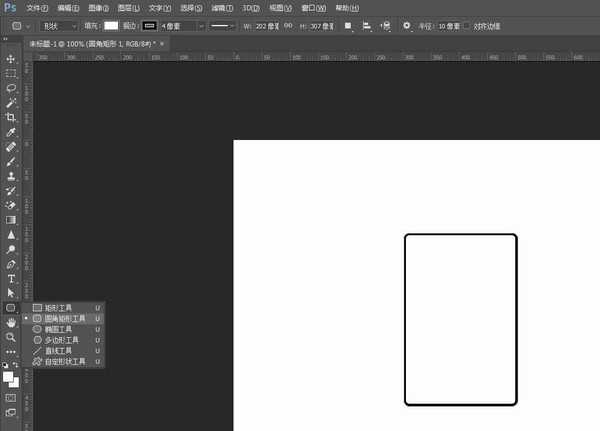Select the Horizontal Type tool
The image size is (600, 431).
[x=11, y=279]
